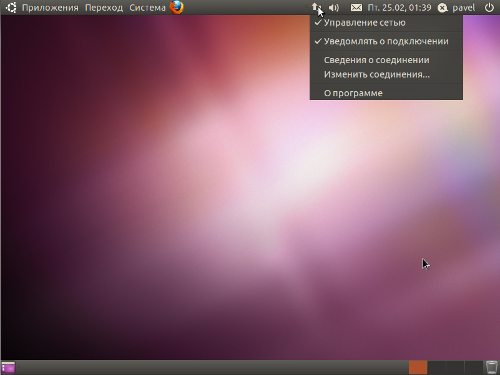
Task: Switch to the second workspace
Action: coord(436,367)
